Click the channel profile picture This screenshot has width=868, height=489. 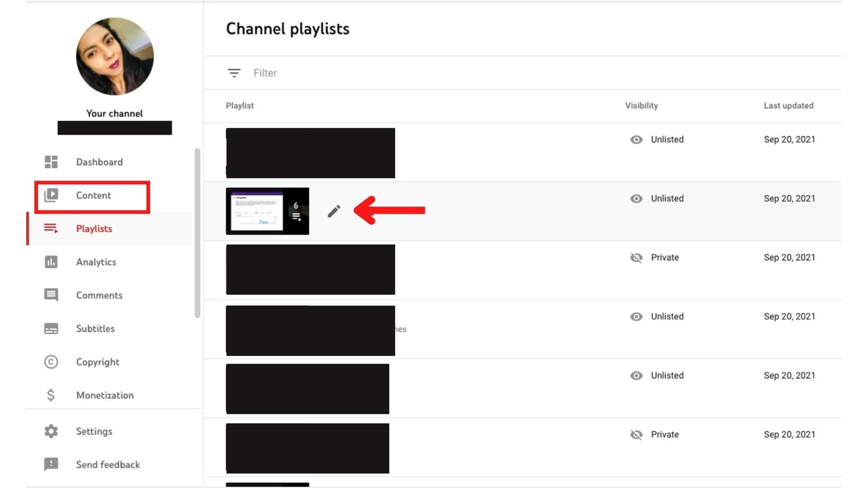[x=115, y=56]
